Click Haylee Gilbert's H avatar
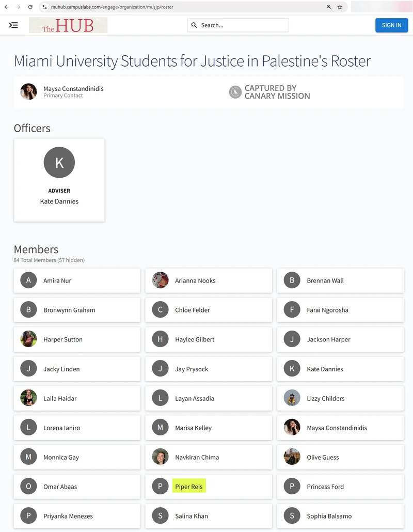 pyautogui.click(x=160, y=339)
